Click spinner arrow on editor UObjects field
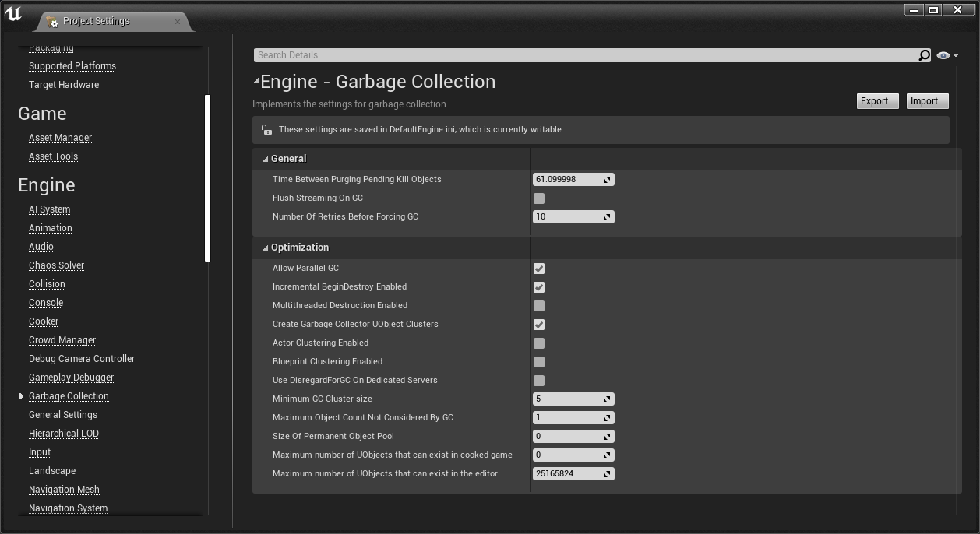The width and height of the screenshot is (980, 534). tap(607, 474)
